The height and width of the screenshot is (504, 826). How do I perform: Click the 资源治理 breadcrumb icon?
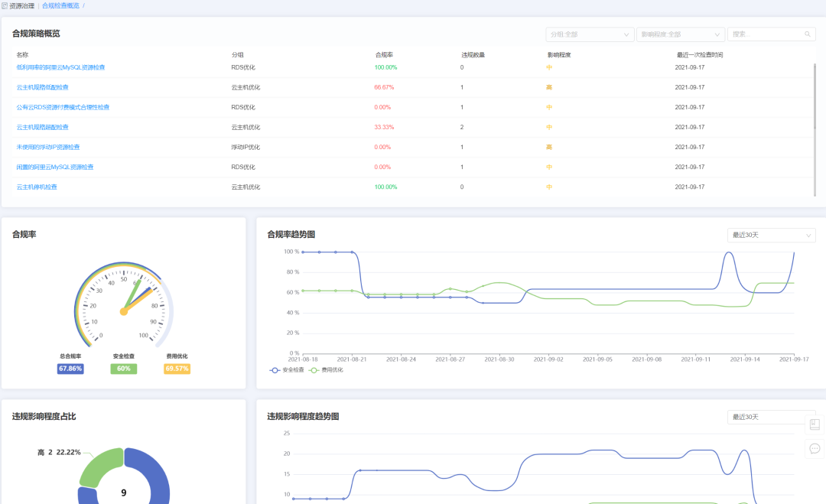coord(5,6)
